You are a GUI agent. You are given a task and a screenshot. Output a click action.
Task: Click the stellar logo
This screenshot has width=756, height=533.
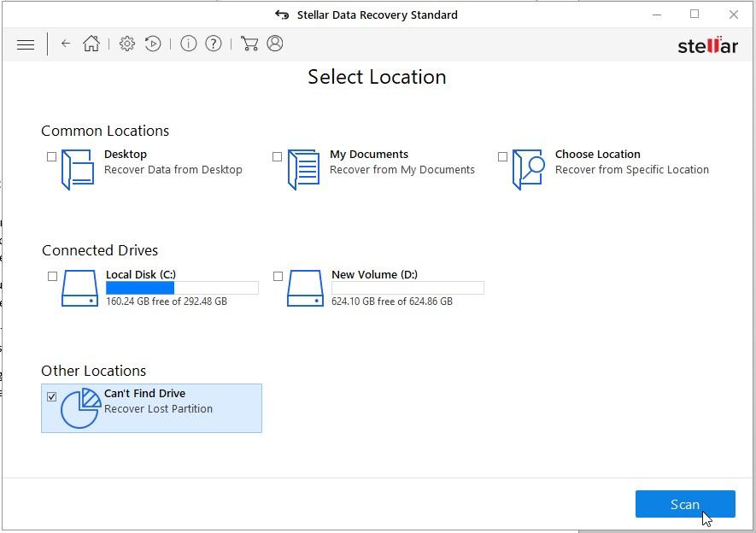tap(708, 46)
